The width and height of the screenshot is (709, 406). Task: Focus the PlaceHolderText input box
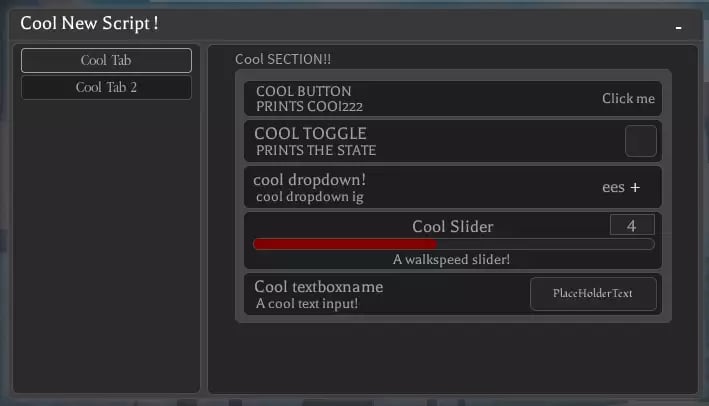click(593, 294)
